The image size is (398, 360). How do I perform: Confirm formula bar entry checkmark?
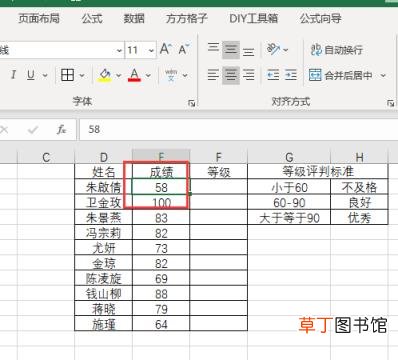[x=33, y=129]
